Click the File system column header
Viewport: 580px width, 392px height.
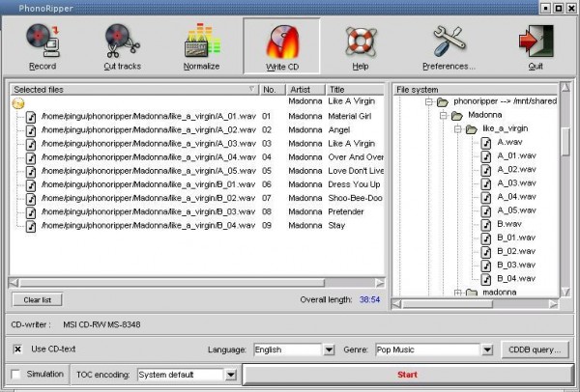[476, 90]
